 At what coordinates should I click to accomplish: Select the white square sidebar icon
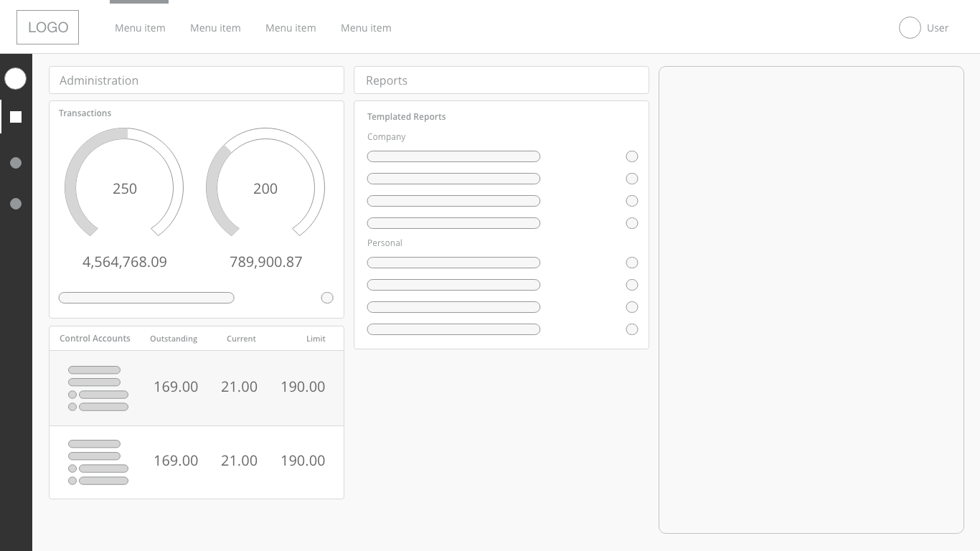coord(16,117)
